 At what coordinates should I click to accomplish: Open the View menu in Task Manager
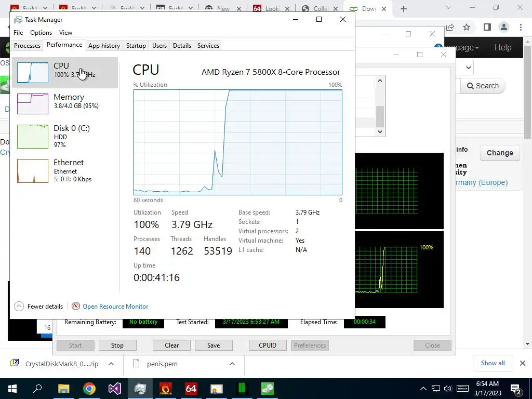(x=65, y=33)
